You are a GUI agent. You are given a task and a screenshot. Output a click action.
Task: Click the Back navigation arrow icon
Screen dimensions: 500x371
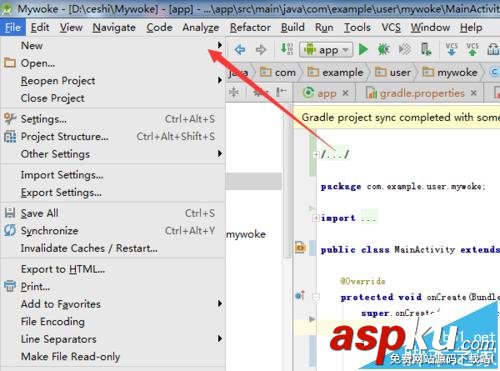240,50
